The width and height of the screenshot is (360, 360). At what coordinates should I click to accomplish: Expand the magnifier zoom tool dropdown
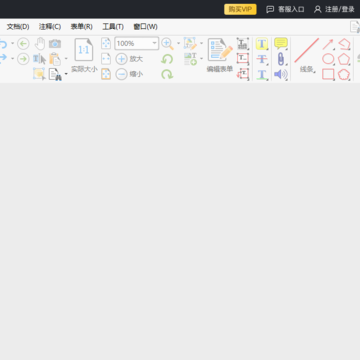point(178,43)
